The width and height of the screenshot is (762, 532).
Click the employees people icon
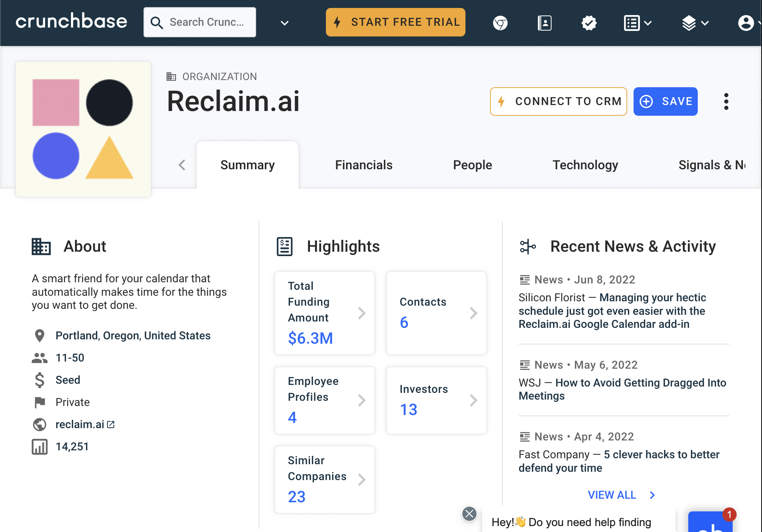[40, 358]
